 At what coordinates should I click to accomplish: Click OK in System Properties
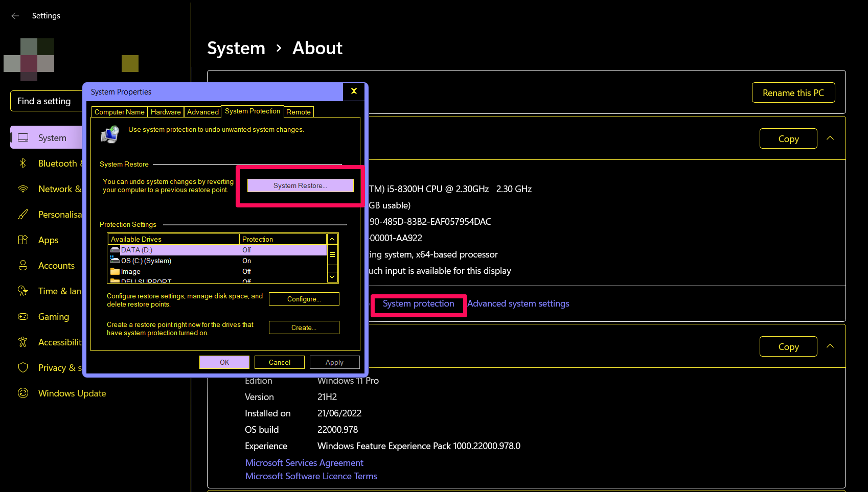pyautogui.click(x=224, y=362)
